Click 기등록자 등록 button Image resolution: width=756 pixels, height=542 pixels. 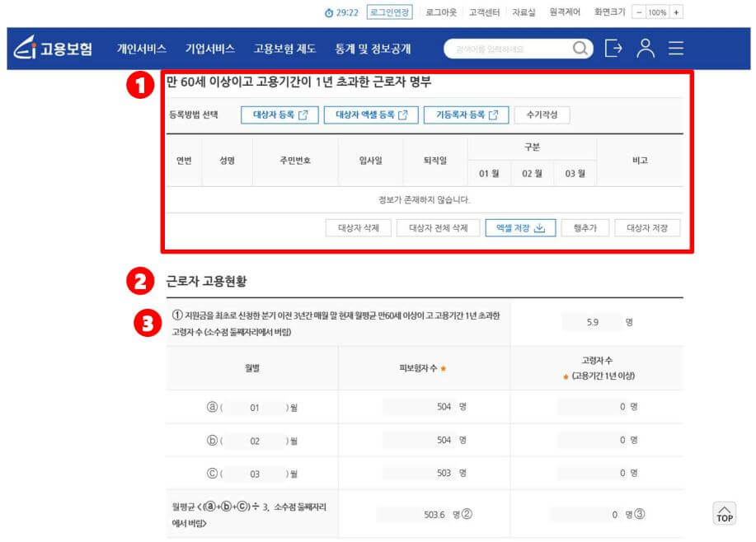click(466, 114)
